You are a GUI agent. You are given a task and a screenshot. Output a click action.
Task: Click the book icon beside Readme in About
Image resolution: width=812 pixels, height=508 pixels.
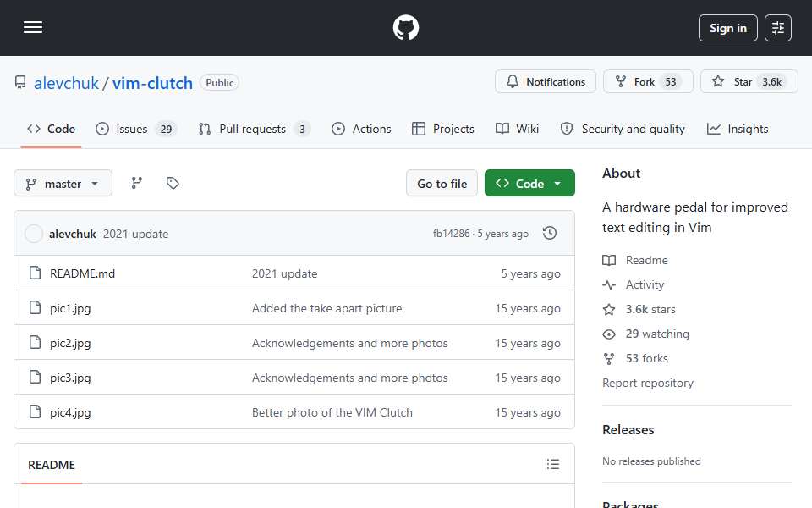pyautogui.click(x=609, y=260)
